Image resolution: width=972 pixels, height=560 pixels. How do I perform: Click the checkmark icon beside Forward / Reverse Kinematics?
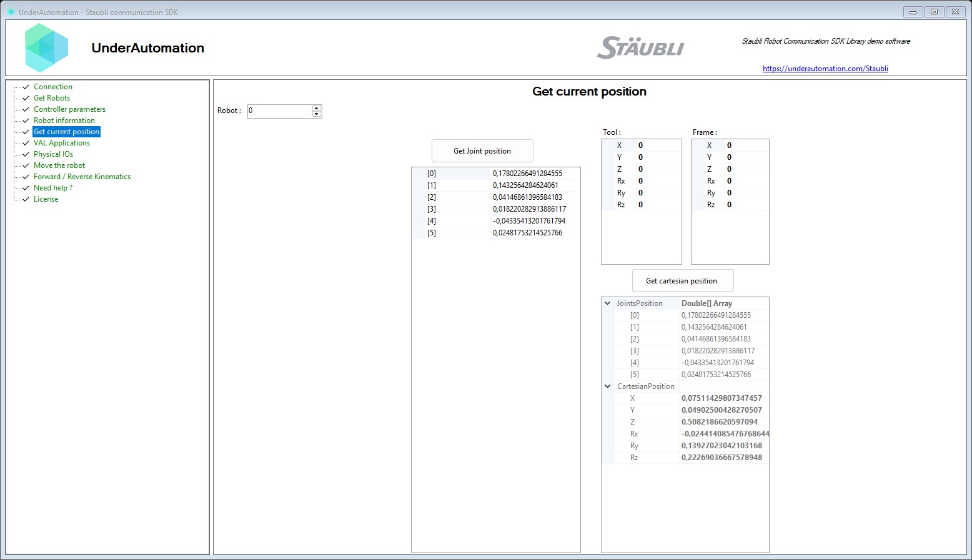pyautogui.click(x=25, y=177)
